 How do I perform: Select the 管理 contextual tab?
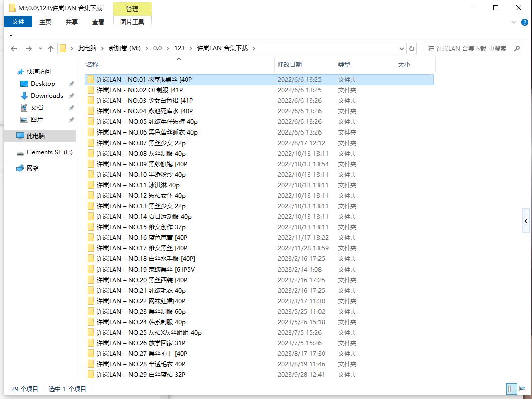pyautogui.click(x=132, y=9)
